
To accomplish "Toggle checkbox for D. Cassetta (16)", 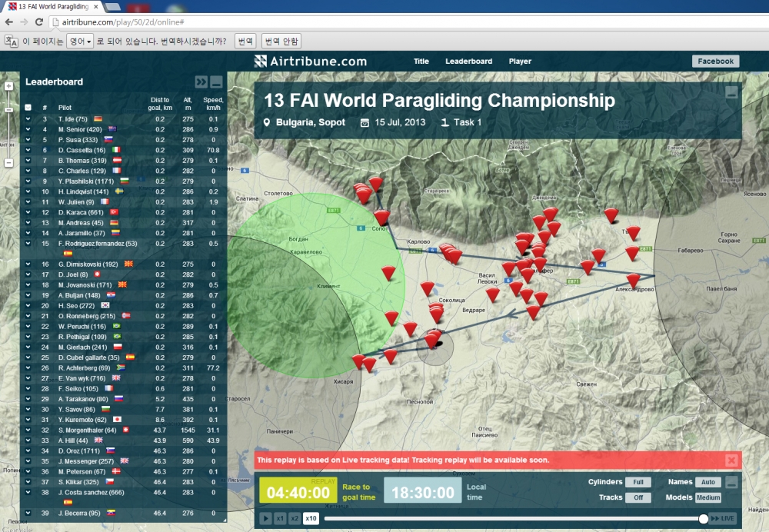I will pyautogui.click(x=28, y=150).
